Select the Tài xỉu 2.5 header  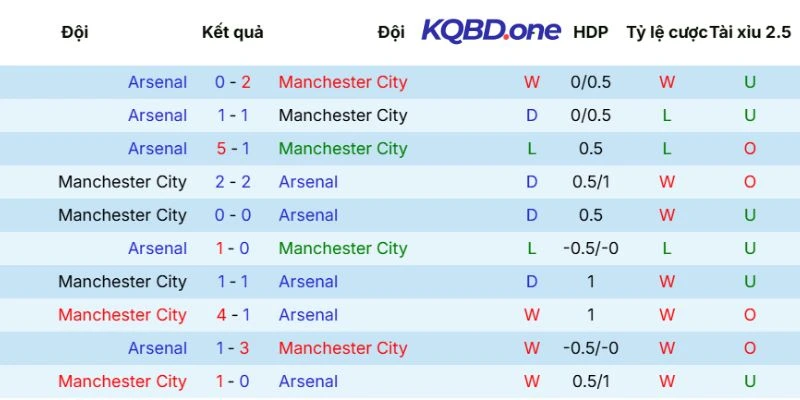tap(750, 32)
